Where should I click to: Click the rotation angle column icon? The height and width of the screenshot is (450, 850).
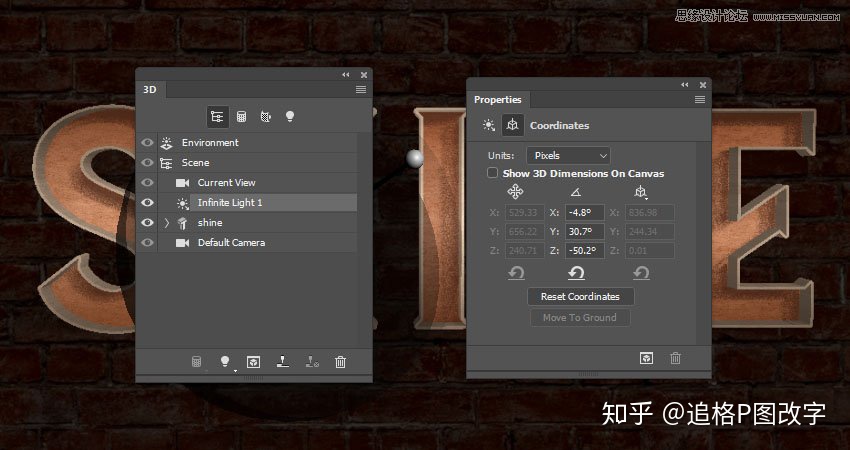[x=576, y=192]
